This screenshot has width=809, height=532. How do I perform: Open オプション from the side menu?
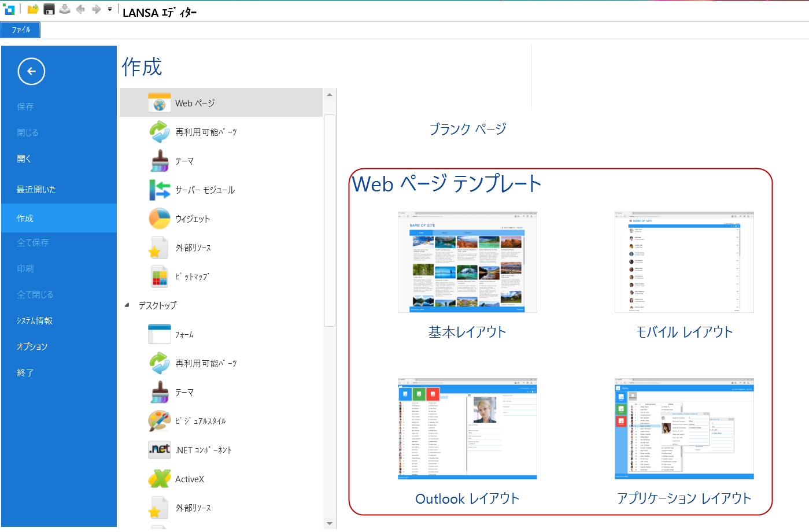pos(32,346)
